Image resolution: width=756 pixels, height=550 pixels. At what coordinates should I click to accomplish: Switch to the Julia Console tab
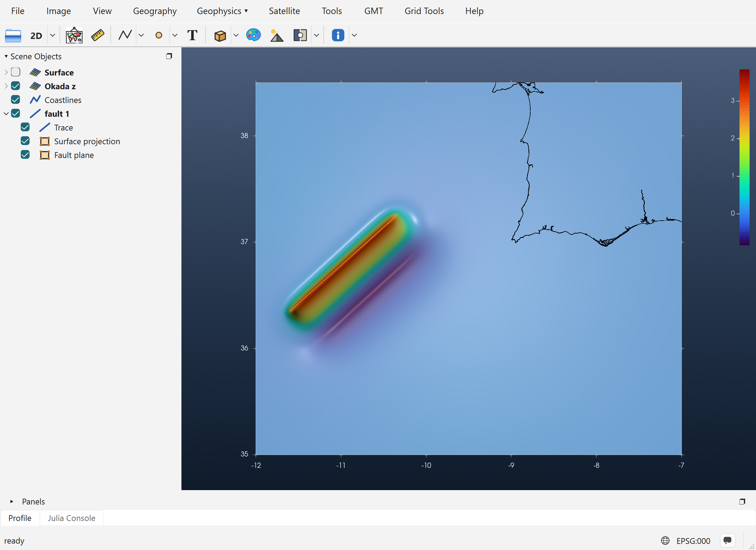(x=71, y=518)
